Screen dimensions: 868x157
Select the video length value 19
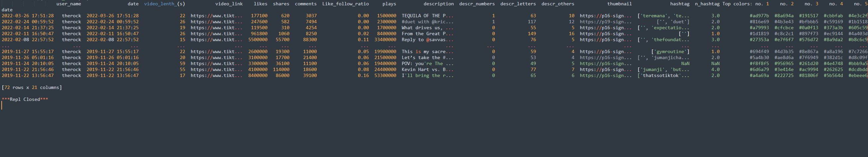tap(183, 28)
